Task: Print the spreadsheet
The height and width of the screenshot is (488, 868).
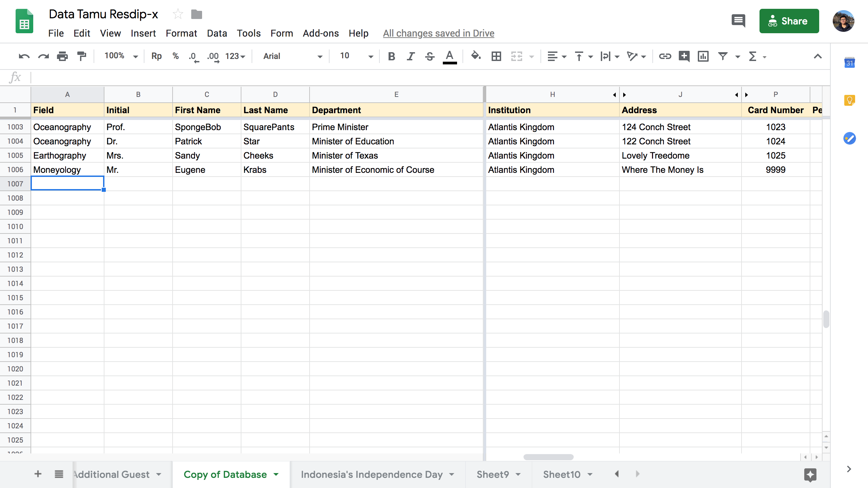Action: tap(62, 56)
